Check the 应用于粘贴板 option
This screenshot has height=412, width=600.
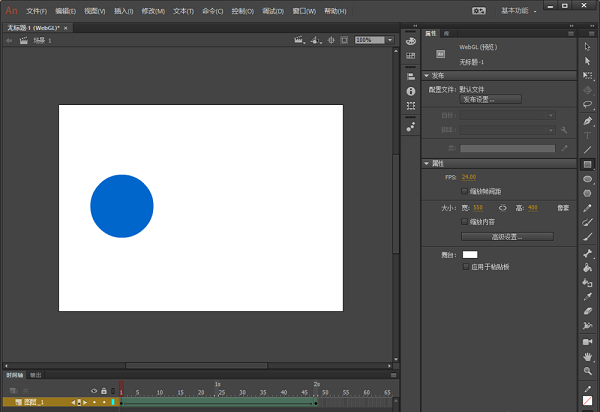(464, 267)
